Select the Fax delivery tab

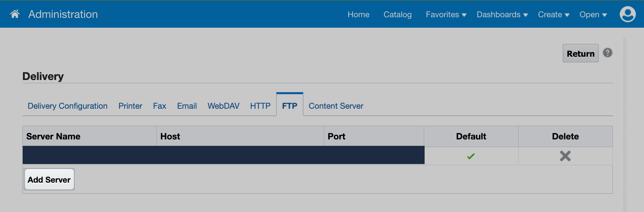coord(160,106)
